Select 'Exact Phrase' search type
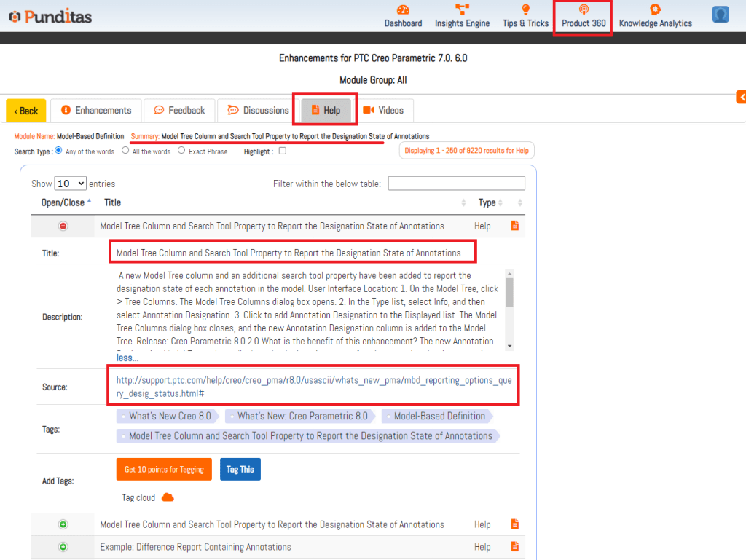746x560 pixels. tap(181, 151)
